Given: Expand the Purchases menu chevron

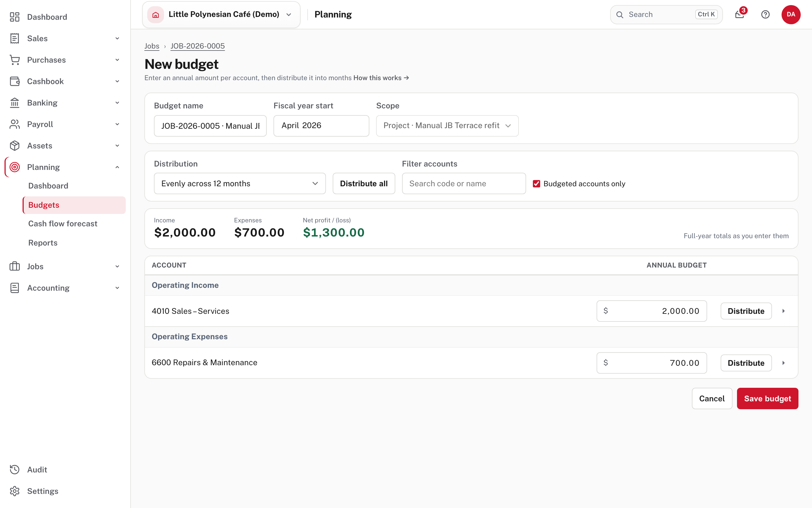Looking at the screenshot, I should point(117,60).
